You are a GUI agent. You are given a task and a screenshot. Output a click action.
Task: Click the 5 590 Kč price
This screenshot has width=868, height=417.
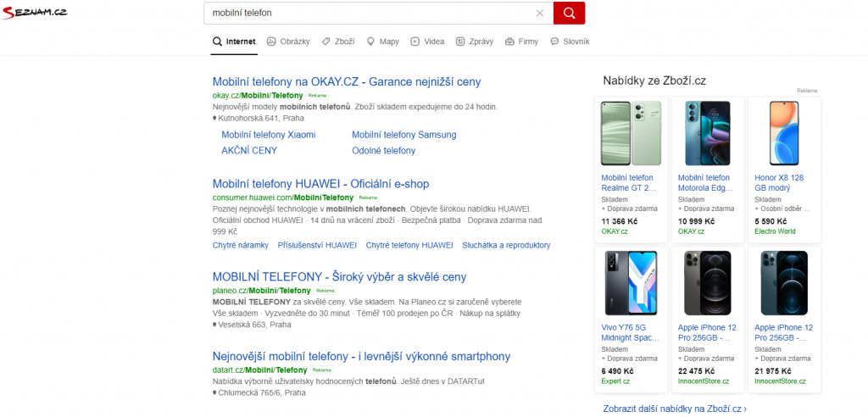771,221
